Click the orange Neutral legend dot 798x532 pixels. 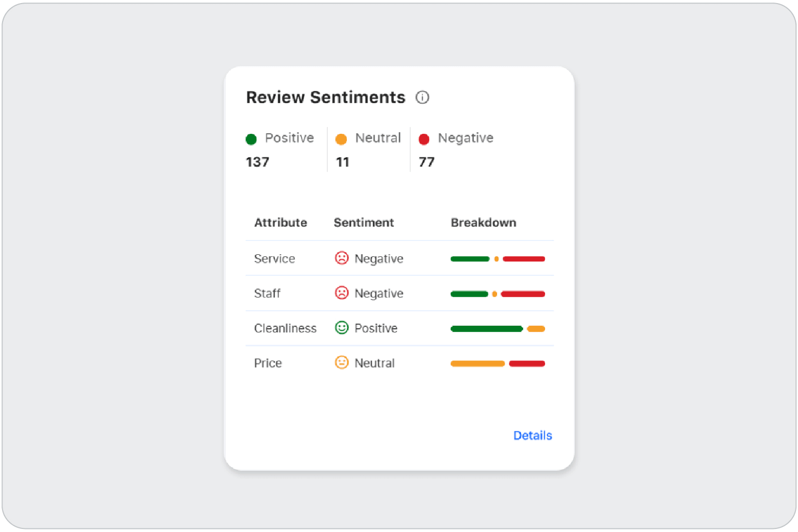[341, 139]
